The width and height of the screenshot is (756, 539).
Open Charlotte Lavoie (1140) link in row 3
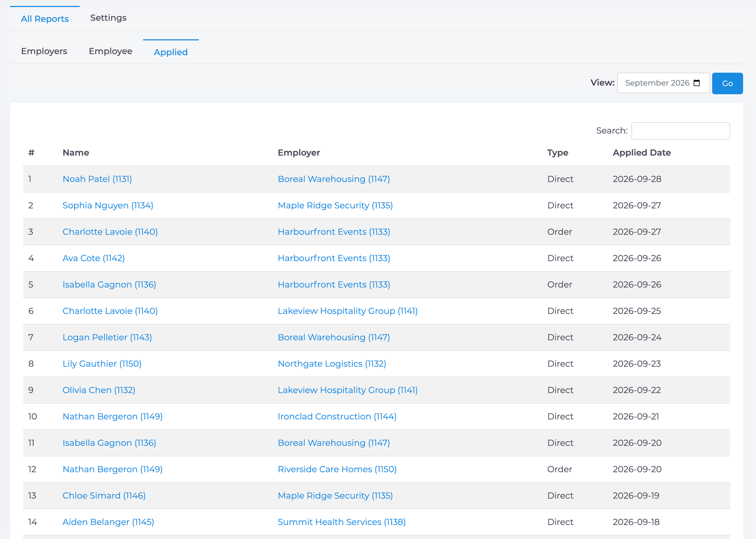[110, 232]
